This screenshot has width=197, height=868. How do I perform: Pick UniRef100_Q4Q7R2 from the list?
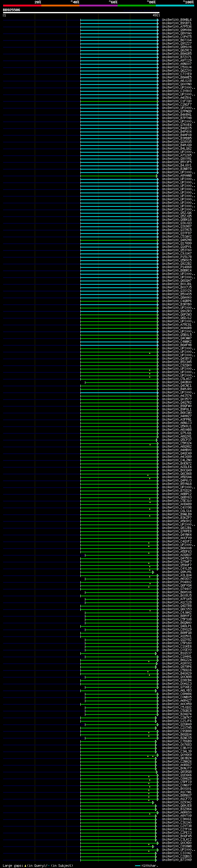click(x=176, y=402)
